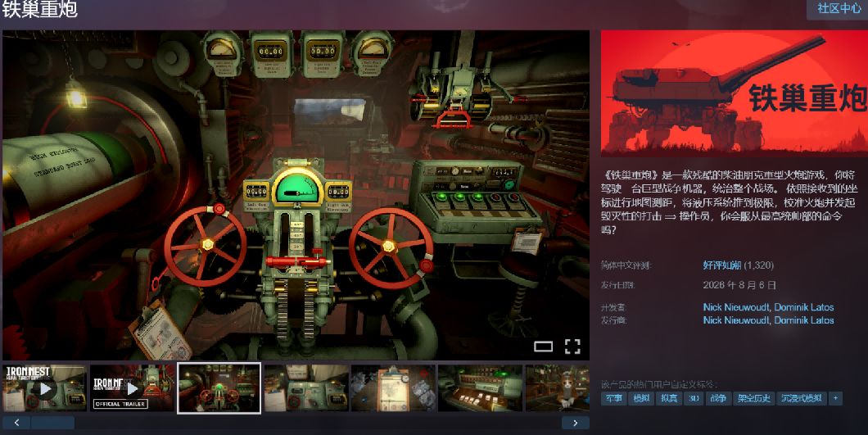Click the 铁巢重炮 page title text
Viewport: 868px width, 435px height.
pos(39,9)
